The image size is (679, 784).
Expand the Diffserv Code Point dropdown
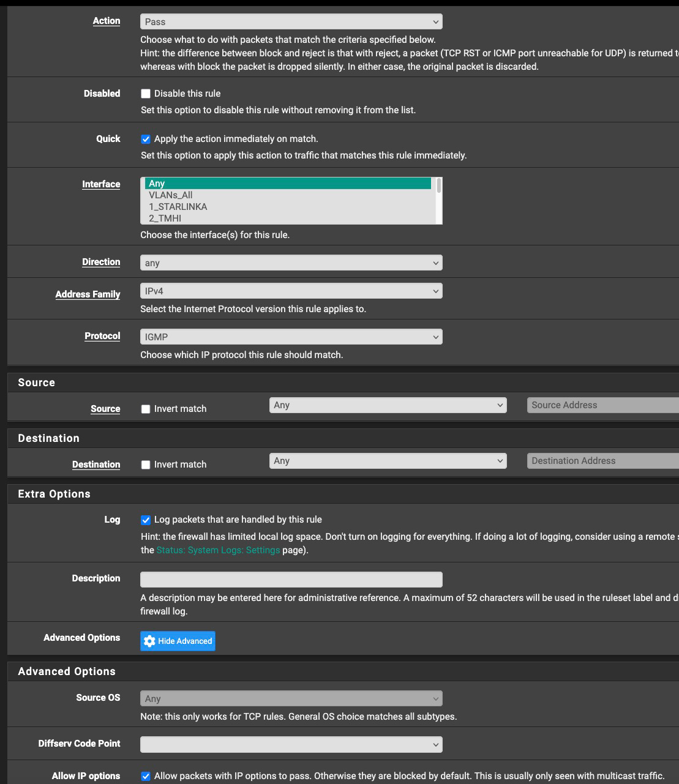point(291,744)
